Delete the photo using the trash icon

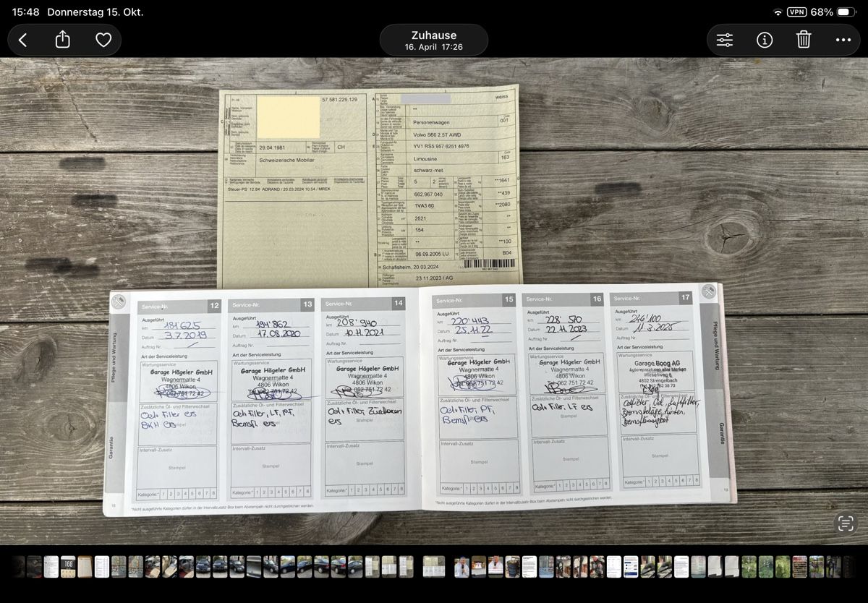coord(804,40)
